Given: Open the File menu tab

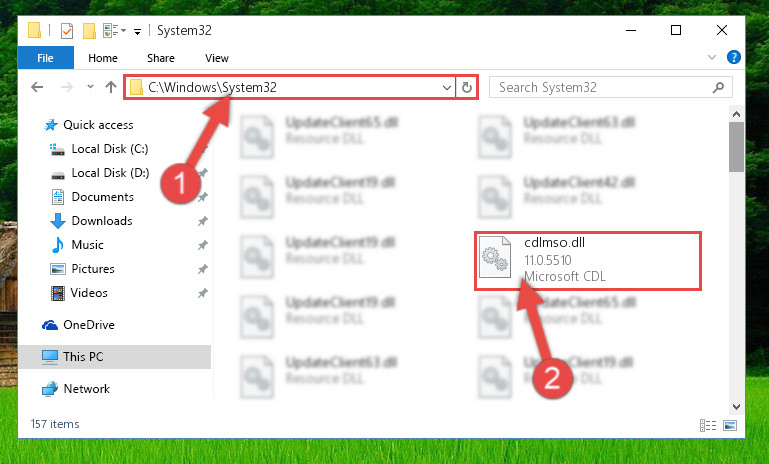Looking at the screenshot, I should pos(46,58).
